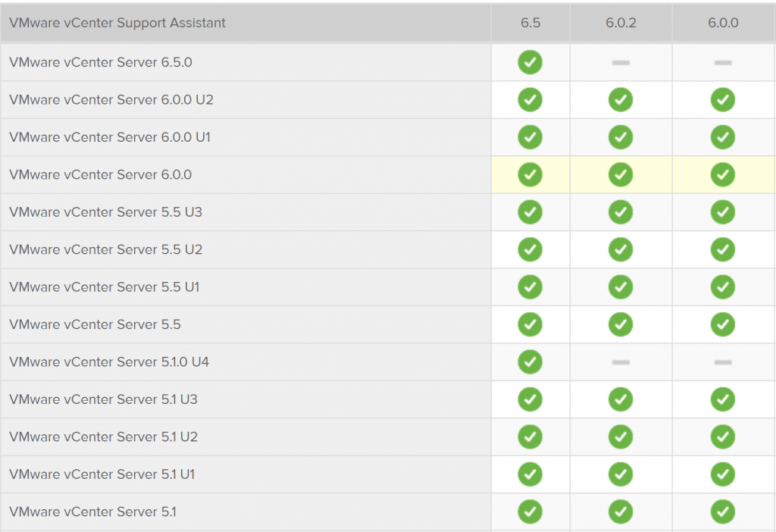Click the check for vCenter Server 6.0.0 U1 under 6.0.2
Screen dimensions: 776x532
pos(621,137)
